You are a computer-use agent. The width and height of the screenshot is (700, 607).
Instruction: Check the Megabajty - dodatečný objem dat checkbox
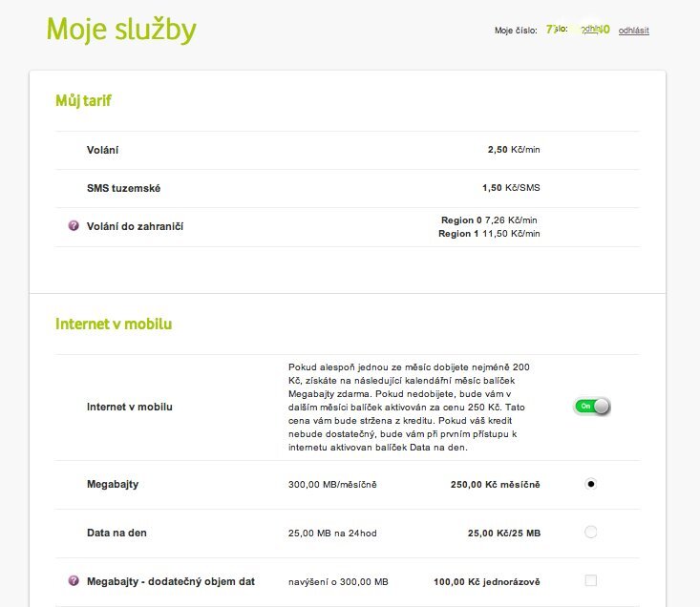(x=590, y=580)
